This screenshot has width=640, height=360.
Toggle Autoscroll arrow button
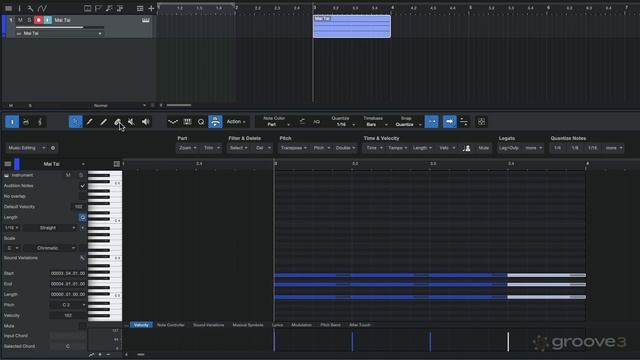[449, 122]
